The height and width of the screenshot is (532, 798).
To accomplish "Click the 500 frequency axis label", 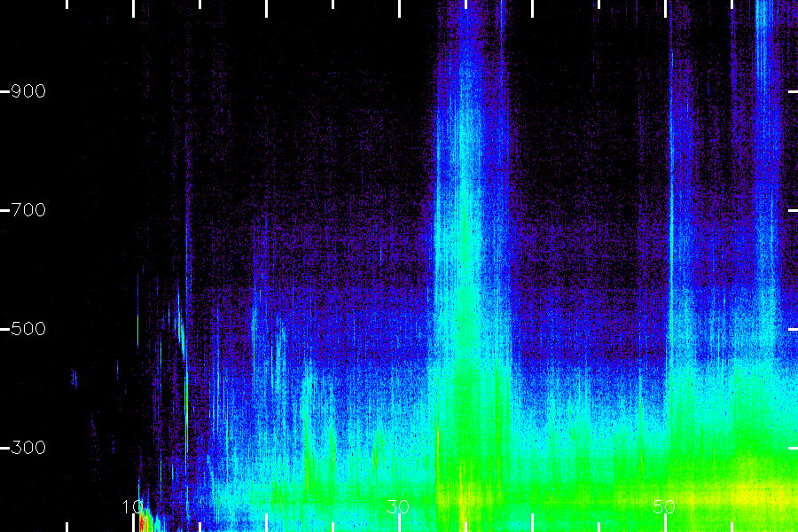I will [x=28, y=329].
